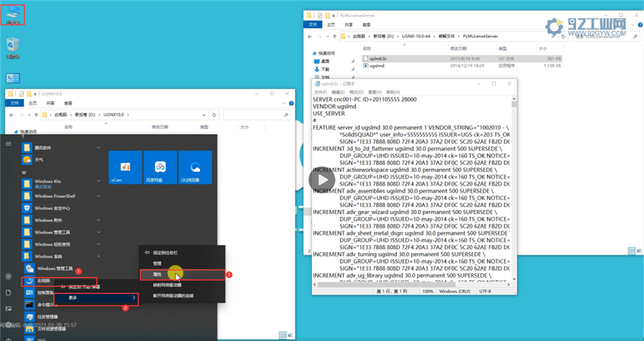This screenshot has height=341, width=644.
Task: Open 查看 tab in PLMLicenseServer window
Action: [366, 24]
